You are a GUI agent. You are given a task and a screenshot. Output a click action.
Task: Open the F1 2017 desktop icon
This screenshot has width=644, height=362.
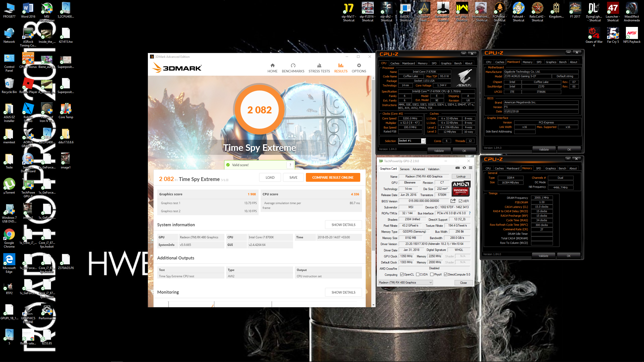(575, 10)
